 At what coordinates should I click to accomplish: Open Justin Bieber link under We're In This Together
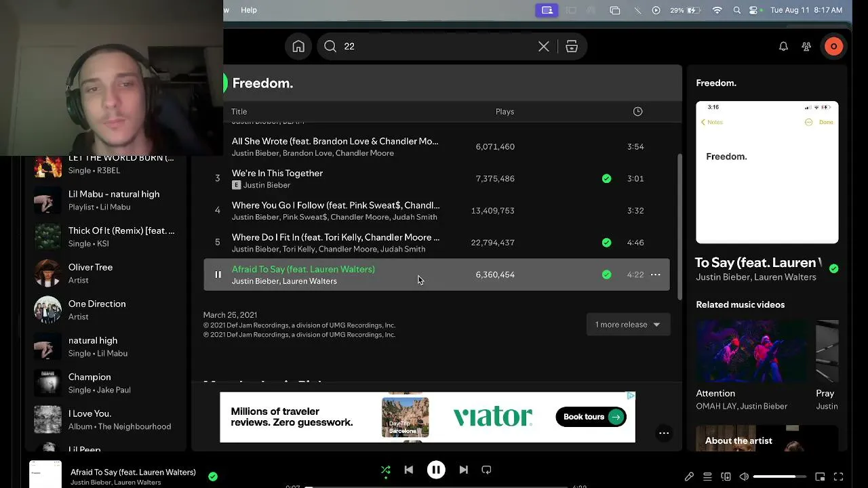267,185
